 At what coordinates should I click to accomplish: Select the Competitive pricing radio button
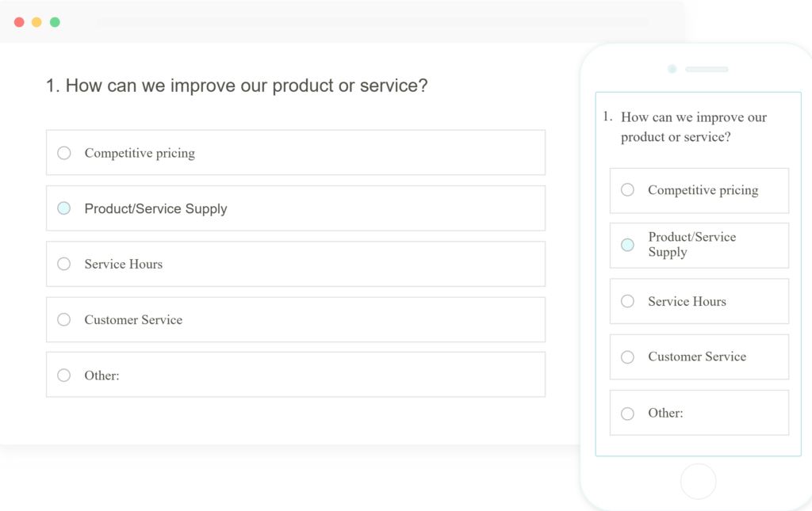pyautogui.click(x=63, y=152)
